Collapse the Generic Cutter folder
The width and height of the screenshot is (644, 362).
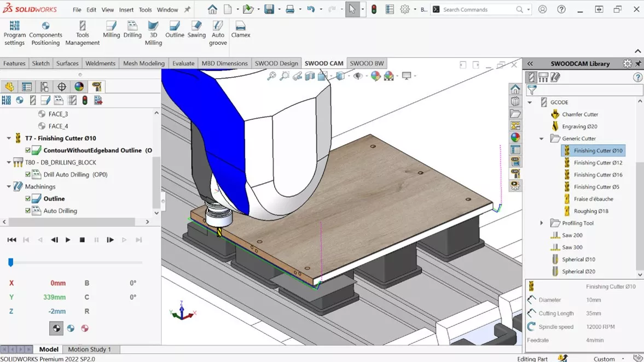tap(542, 139)
